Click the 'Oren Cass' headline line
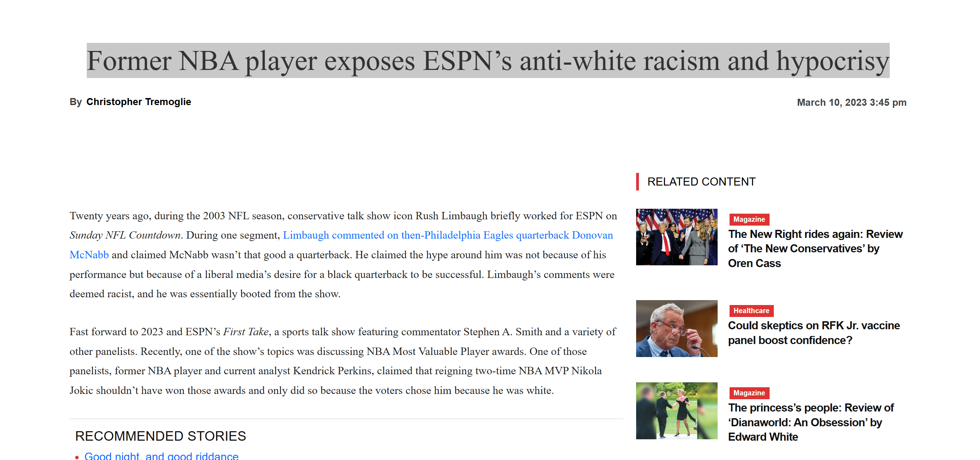This screenshot has width=980, height=460. pos(754,263)
